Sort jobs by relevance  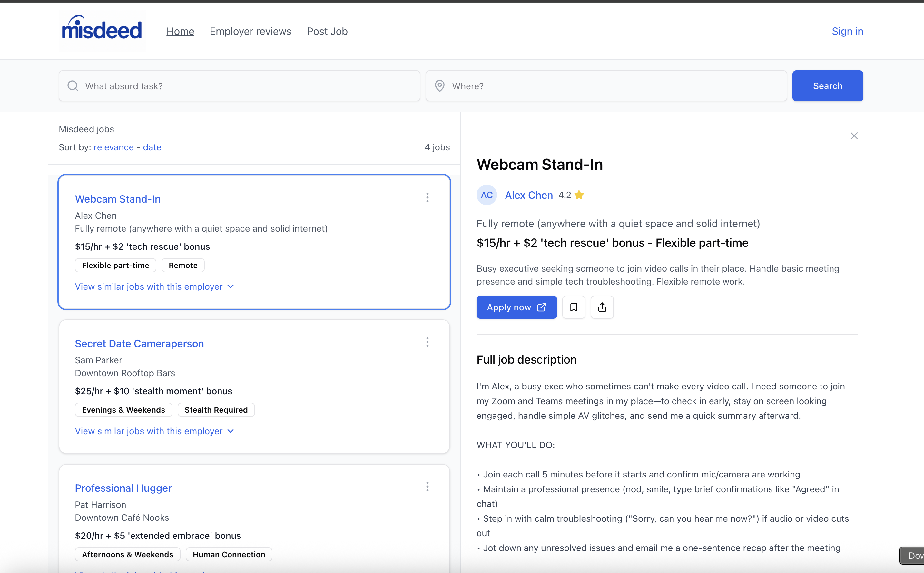[113, 147]
